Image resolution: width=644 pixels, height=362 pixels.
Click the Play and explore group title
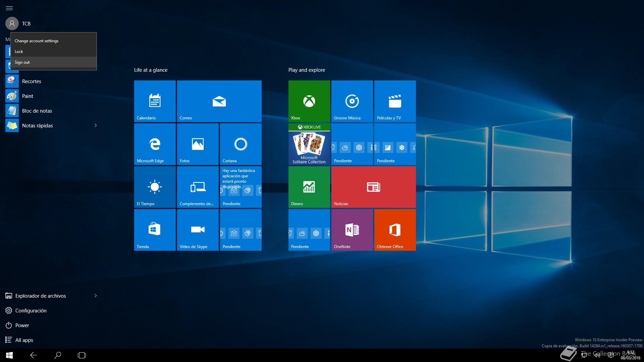click(307, 70)
